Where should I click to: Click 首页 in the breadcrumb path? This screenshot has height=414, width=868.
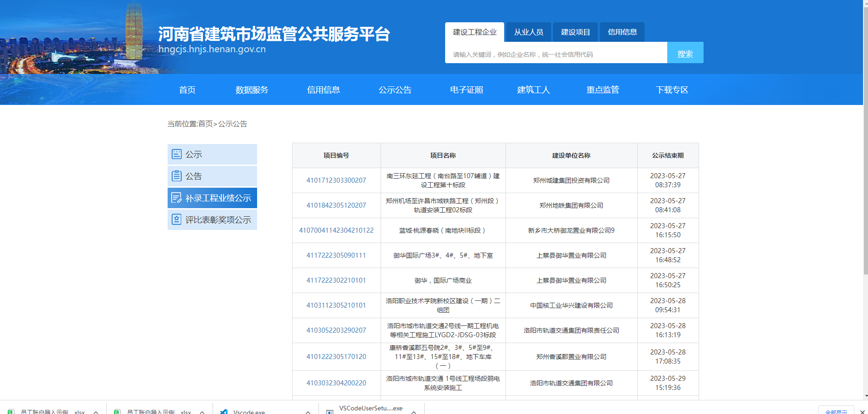tap(205, 124)
